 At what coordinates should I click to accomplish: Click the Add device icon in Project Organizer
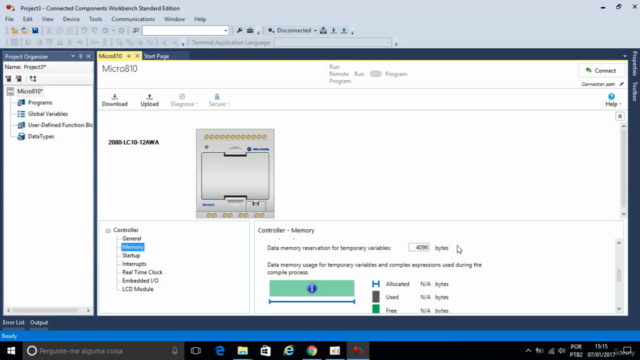point(8,78)
